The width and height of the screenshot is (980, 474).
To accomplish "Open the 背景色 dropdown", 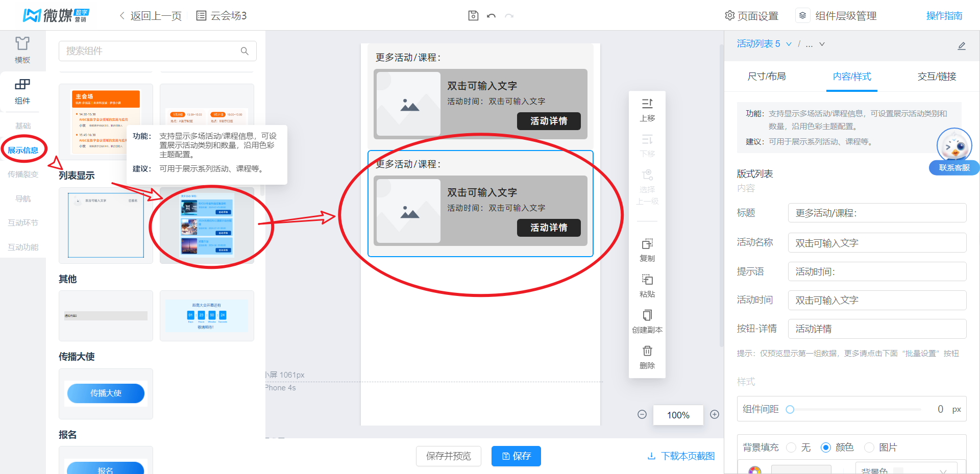I will [x=907, y=469].
